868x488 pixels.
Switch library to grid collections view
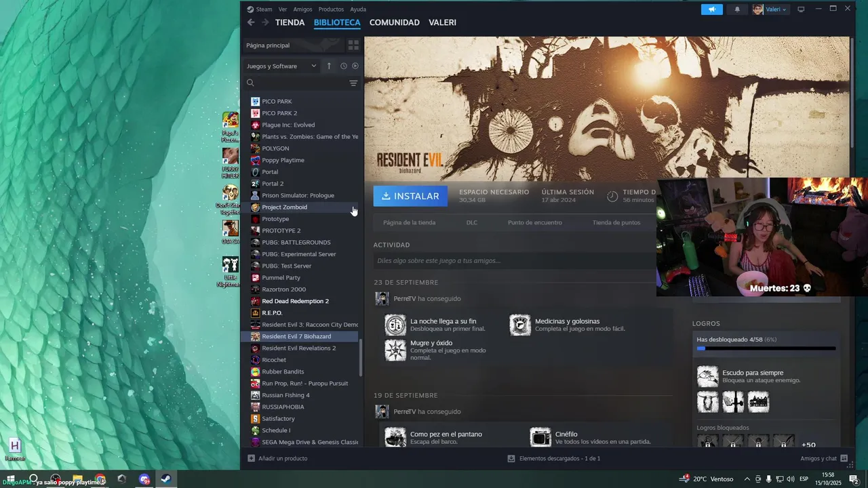click(353, 45)
